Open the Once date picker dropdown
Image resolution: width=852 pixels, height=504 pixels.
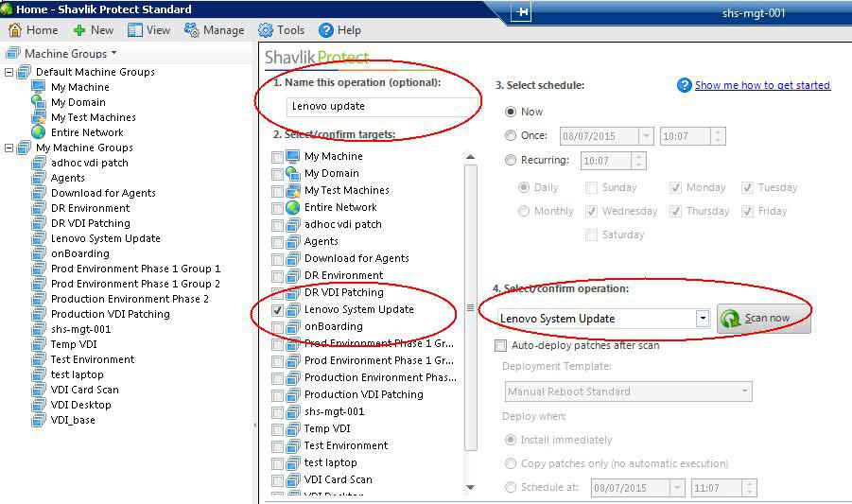point(646,136)
